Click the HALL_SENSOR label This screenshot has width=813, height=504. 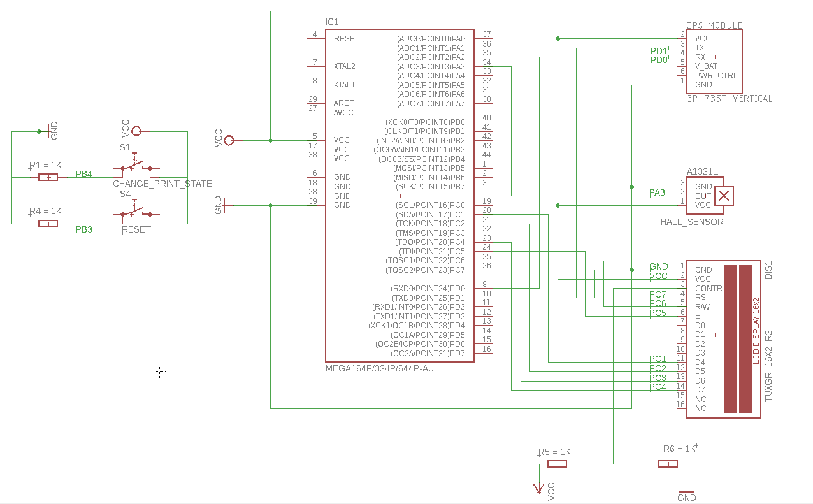[692, 222]
